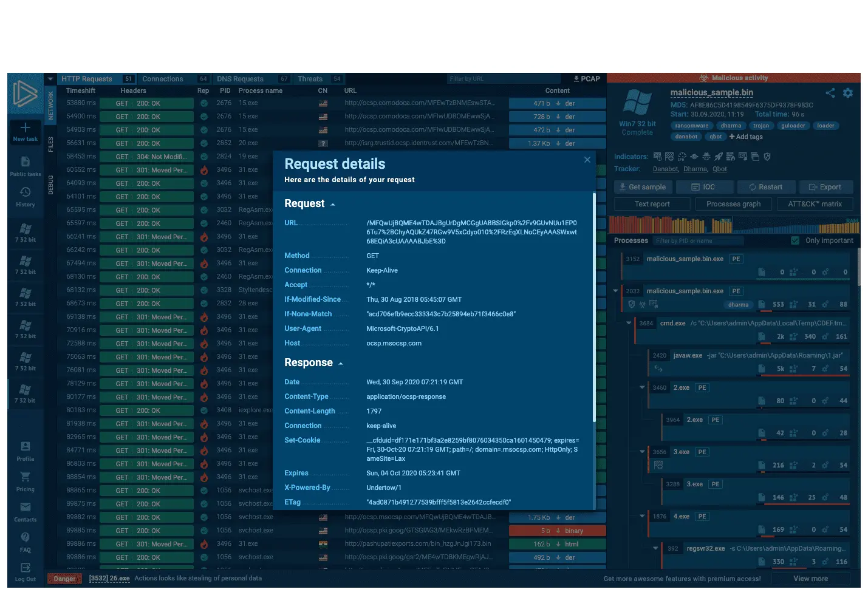Open the Pricing cart icon
Image resolution: width=868 pixels, height=595 pixels.
pyautogui.click(x=25, y=477)
